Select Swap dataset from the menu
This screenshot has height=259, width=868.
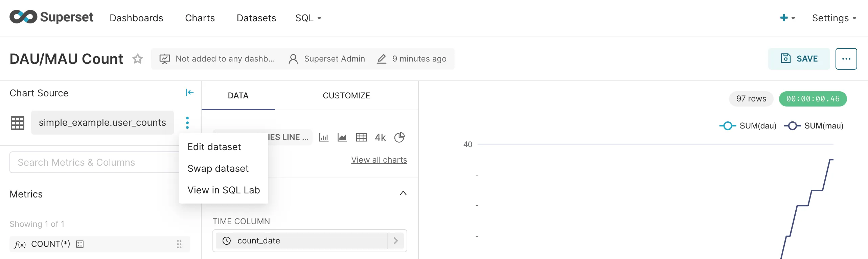coord(218,168)
